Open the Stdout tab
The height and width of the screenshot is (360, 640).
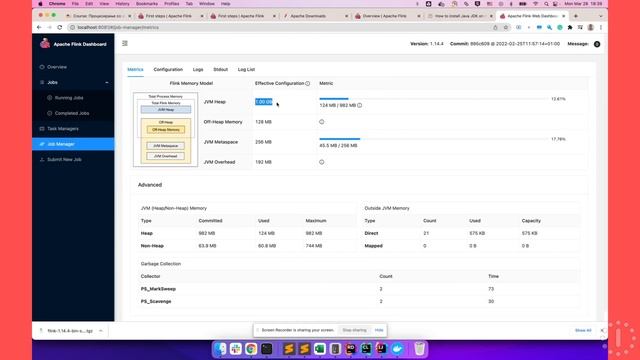pos(220,69)
